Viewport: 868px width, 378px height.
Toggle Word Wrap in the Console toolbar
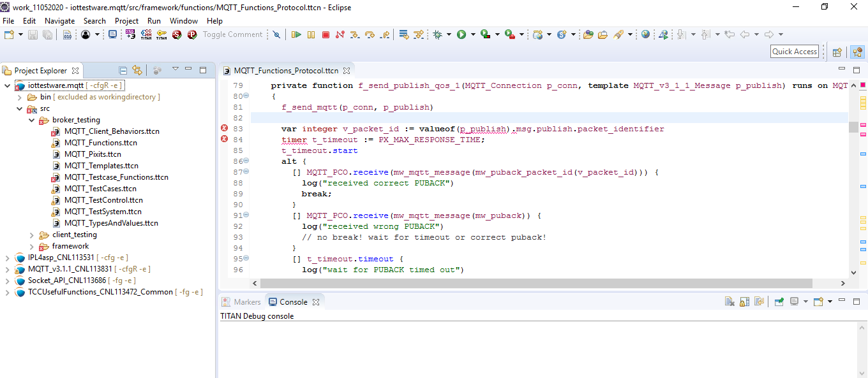(x=759, y=302)
